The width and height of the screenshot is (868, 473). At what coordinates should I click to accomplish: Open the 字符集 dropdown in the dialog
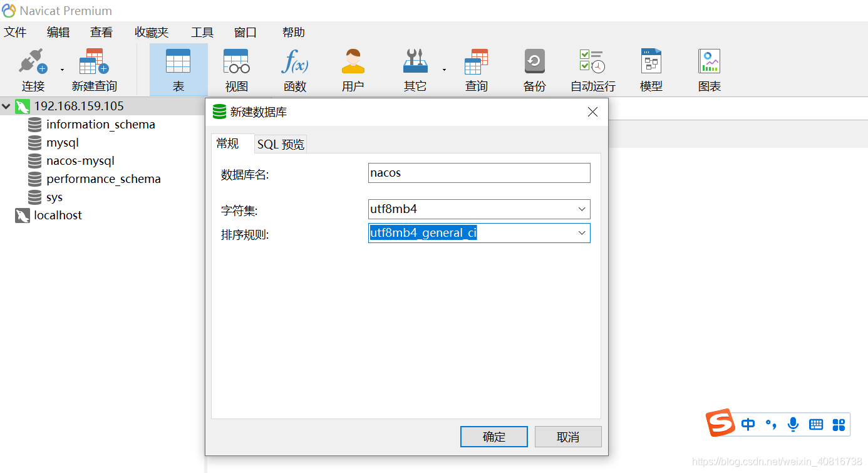(582, 209)
